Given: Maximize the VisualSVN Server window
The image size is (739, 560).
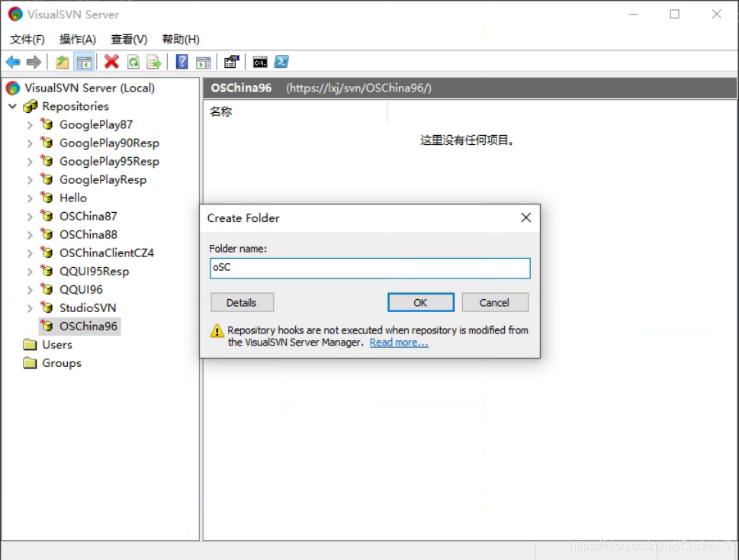Looking at the screenshot, I should tap(674, 14).
